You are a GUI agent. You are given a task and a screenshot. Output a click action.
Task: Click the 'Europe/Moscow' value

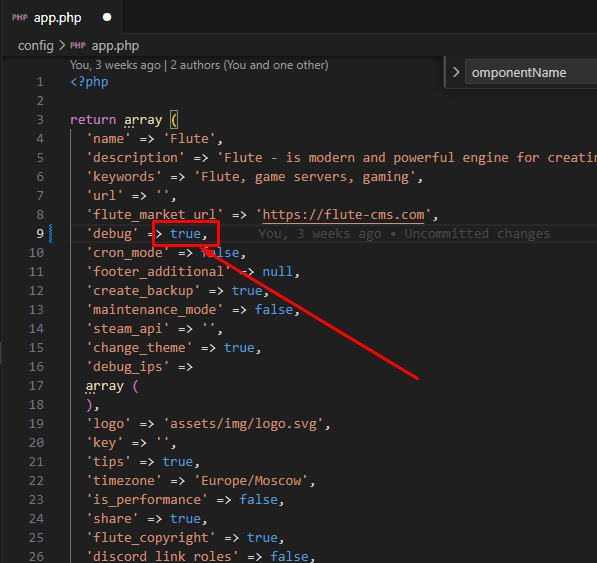point(251,481)
